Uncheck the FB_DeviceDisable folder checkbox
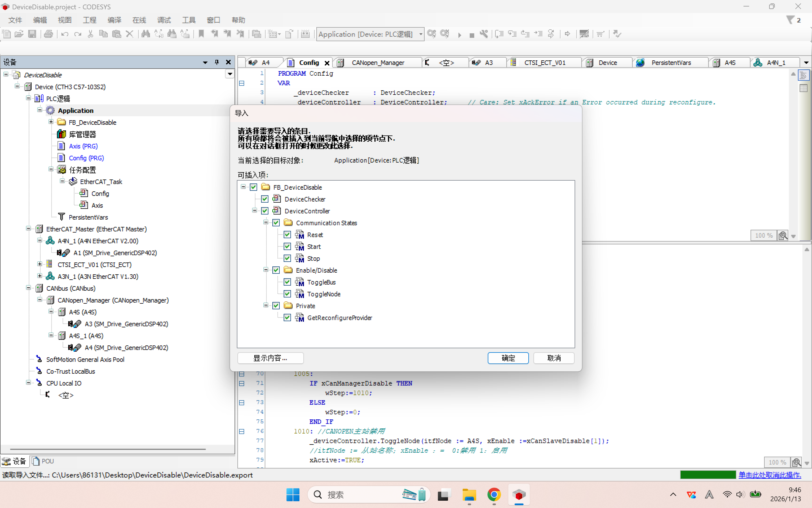This screenshot has width=812, height=508. tap(254, 187)
